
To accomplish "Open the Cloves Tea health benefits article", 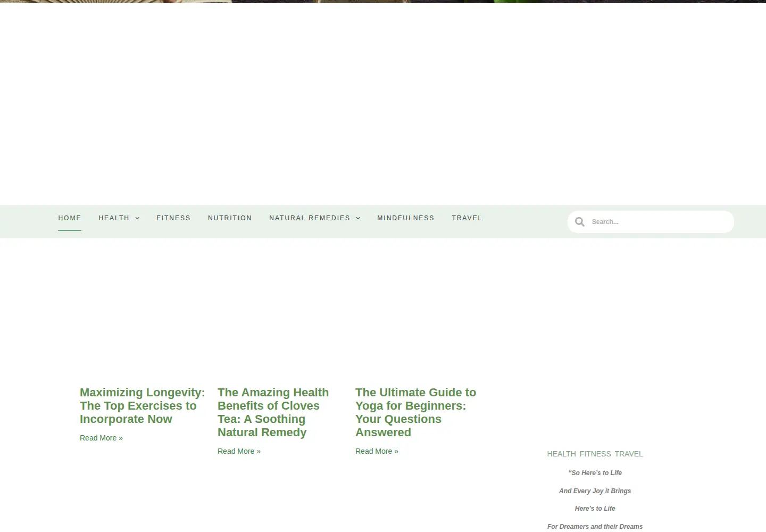I will click(273, 412).
